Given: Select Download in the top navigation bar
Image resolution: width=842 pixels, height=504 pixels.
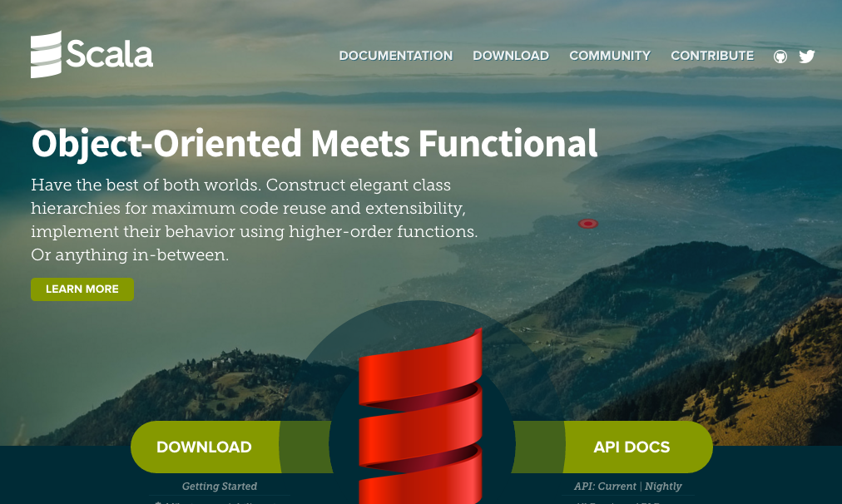Looking at the screenshot, I should pyautogui.click(x=511, y=56).
